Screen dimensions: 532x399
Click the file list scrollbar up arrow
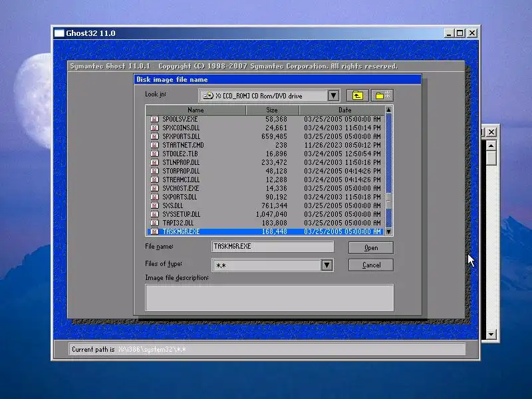click(x=389, y=110)
